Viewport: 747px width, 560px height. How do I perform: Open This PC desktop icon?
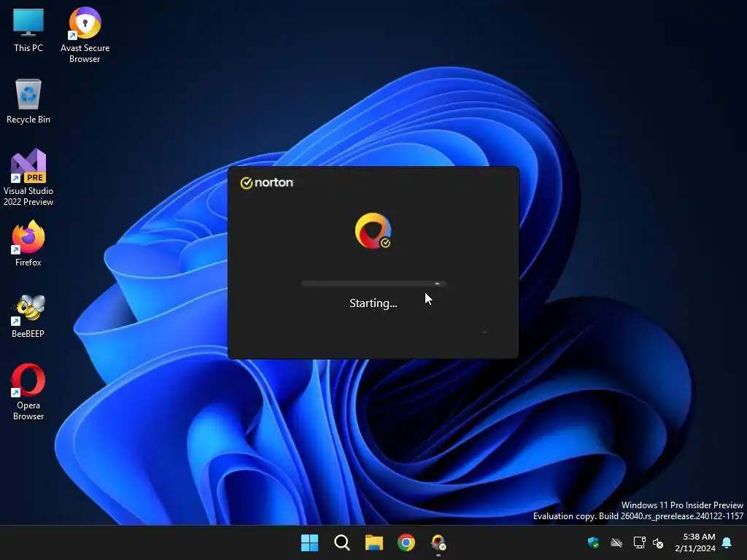pos(28,30)
